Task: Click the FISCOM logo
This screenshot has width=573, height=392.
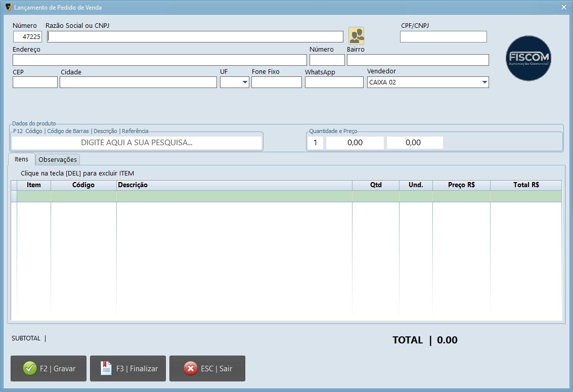Action: click(x=528, y=58)
